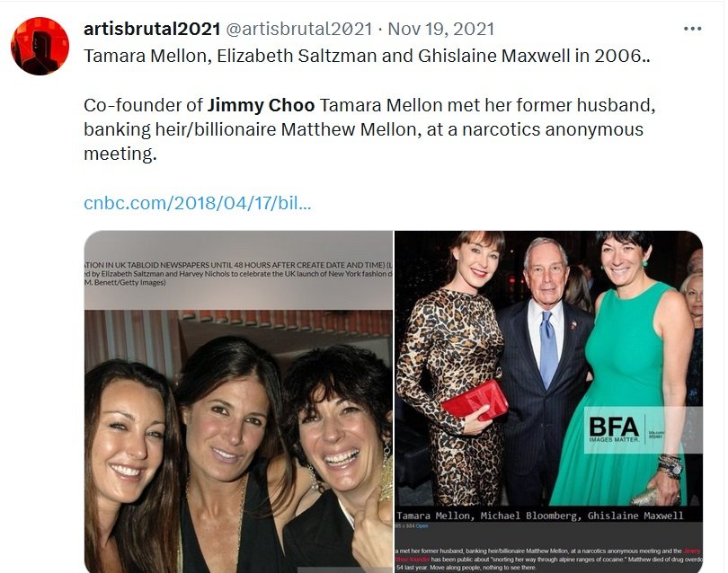The height and width of the screenshot is (573, 728).
Task: Open the artisbrutal2021 display name profile link
Action: tap(152, 29)
